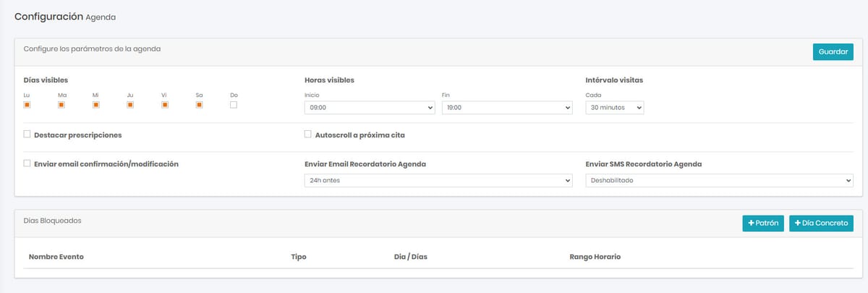Screen dimensions: 868x293
Task: Open the Fin hour dropdown
Action: pyautogui.click(x=507, y=108)
